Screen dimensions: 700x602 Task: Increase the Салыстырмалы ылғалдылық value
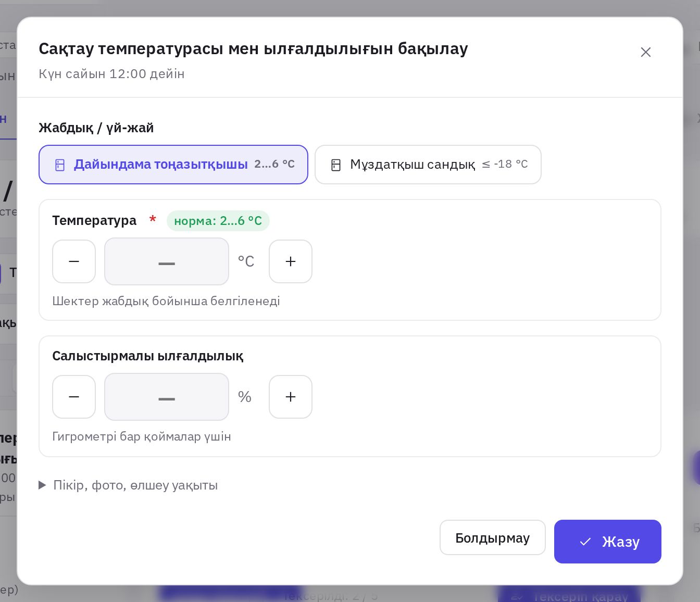click(x=291, y=397)
